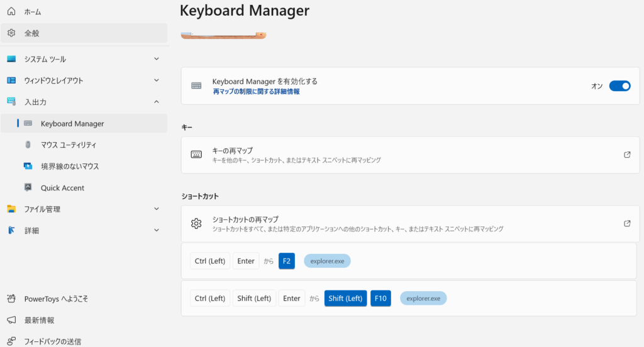
Task: Expand the System Tools section chevron
Action: [157, 59]
